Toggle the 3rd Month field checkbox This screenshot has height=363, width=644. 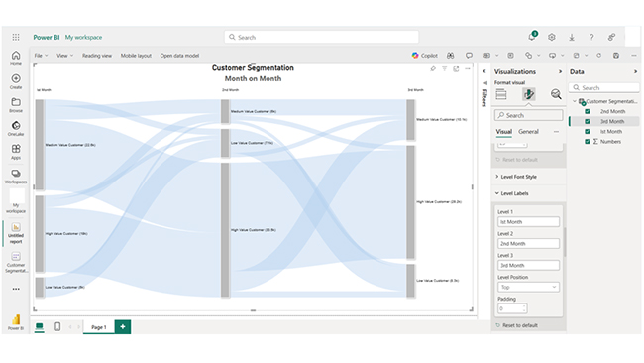pos(588,121)
